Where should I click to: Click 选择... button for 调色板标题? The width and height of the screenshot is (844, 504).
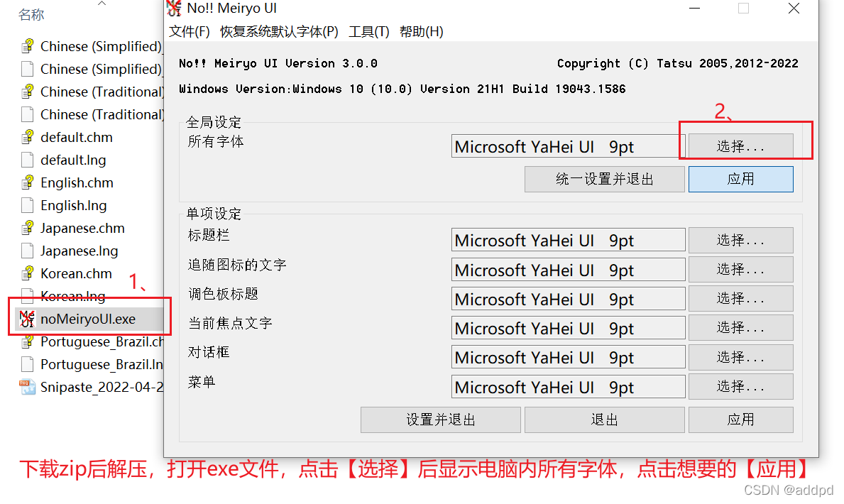[x=740, y=298]
